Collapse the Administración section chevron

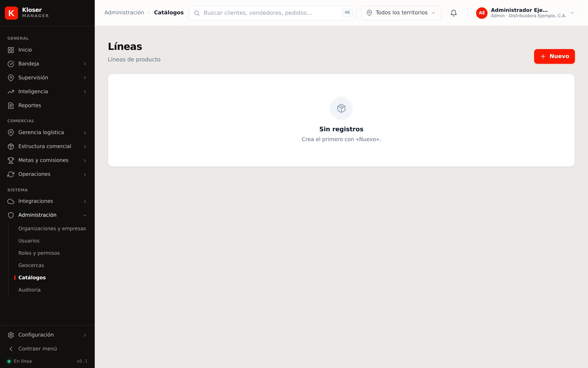tap(85, 215)
